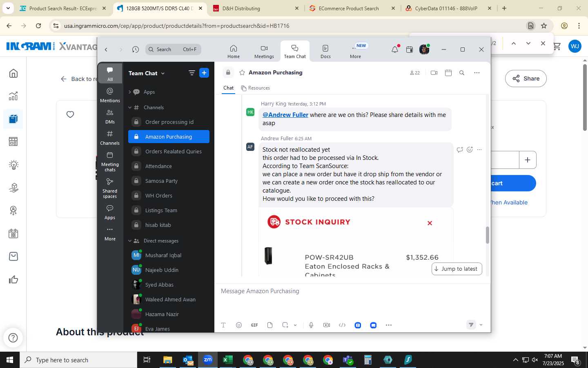588x368 pixels.
Task: Open hisab kitab channel
Action: coord(169,225)
